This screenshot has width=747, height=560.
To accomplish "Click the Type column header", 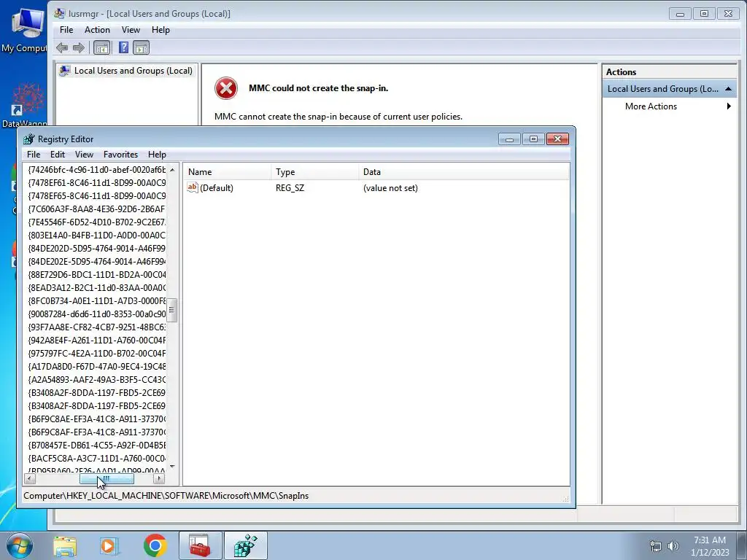I will click(x=315, y=172).
